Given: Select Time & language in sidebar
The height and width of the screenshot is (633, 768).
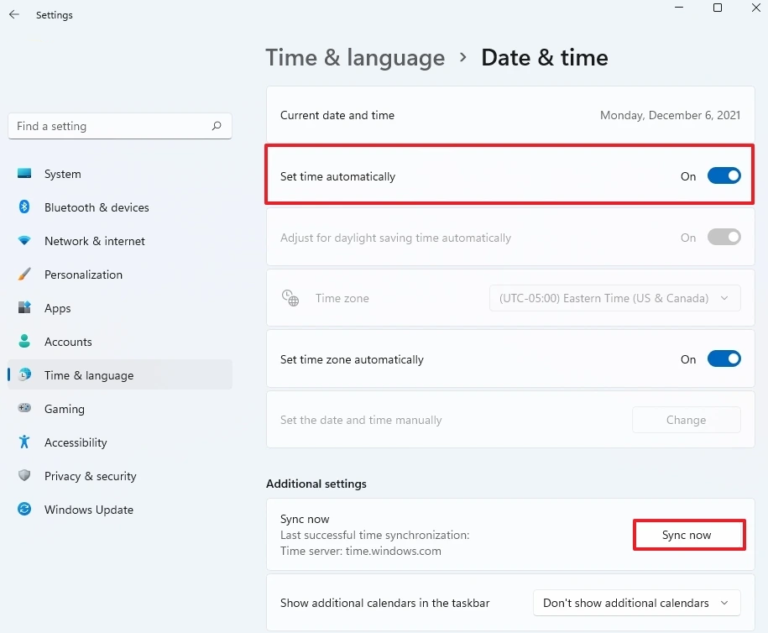Looking at the screenshot, I should (120, 375).
